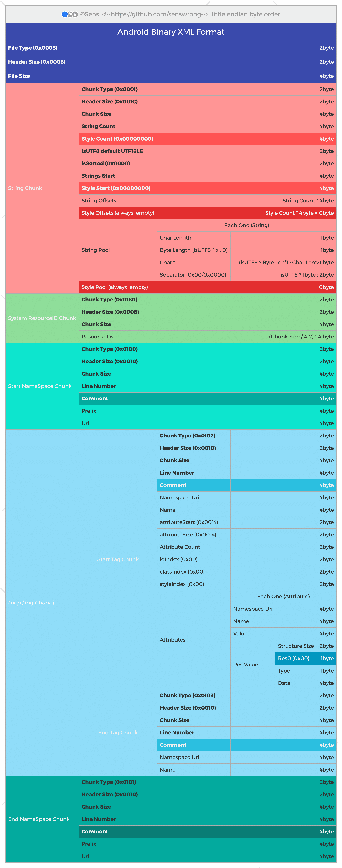Screen dimensions: 342x868
Task: Select the 'Header Size (0x0008)' blue header cell
Action: [42, 62]
